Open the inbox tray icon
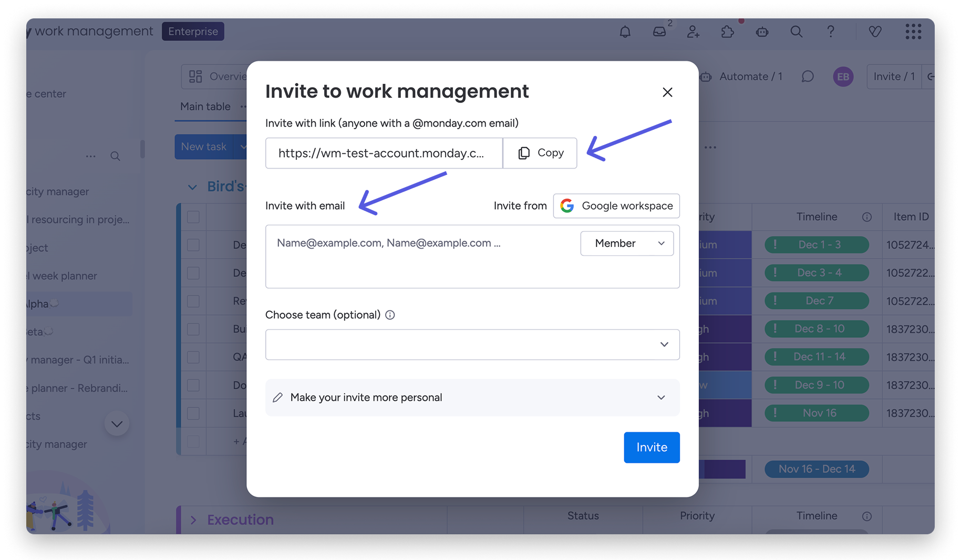Image resolution: width=961 pixels, height=560 pixels. click(659, 32)
